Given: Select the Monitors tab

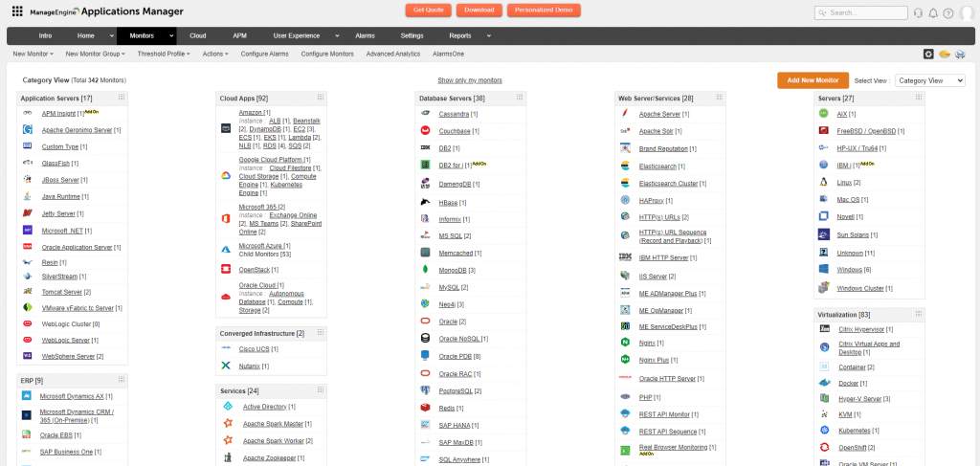Looking at the screenshot, I should coord(142,36).
